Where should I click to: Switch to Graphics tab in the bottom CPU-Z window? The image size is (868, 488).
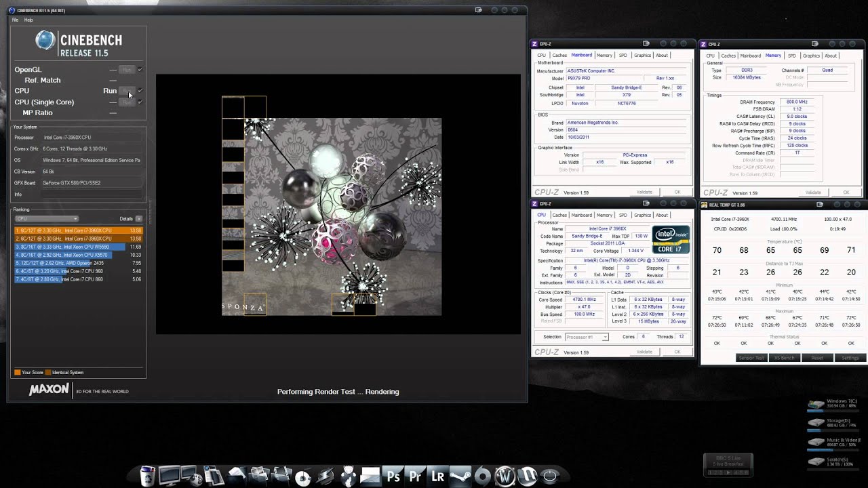[642, 215]
